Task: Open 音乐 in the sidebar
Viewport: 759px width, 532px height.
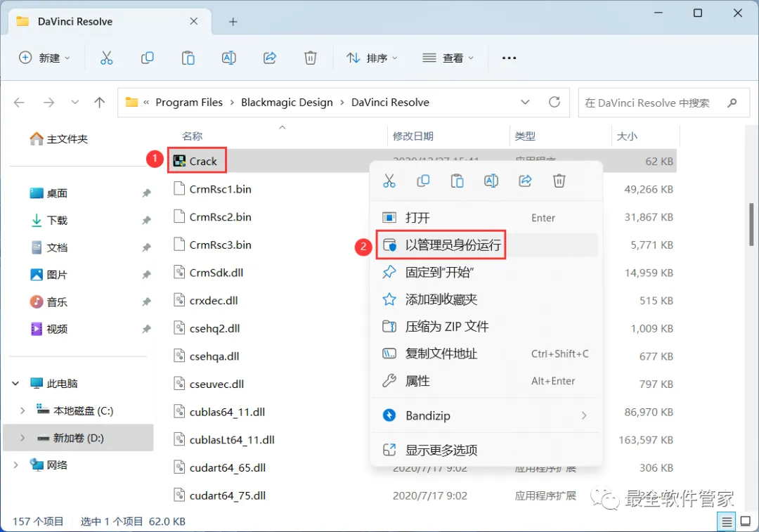Action: click(x=49, y=302)
